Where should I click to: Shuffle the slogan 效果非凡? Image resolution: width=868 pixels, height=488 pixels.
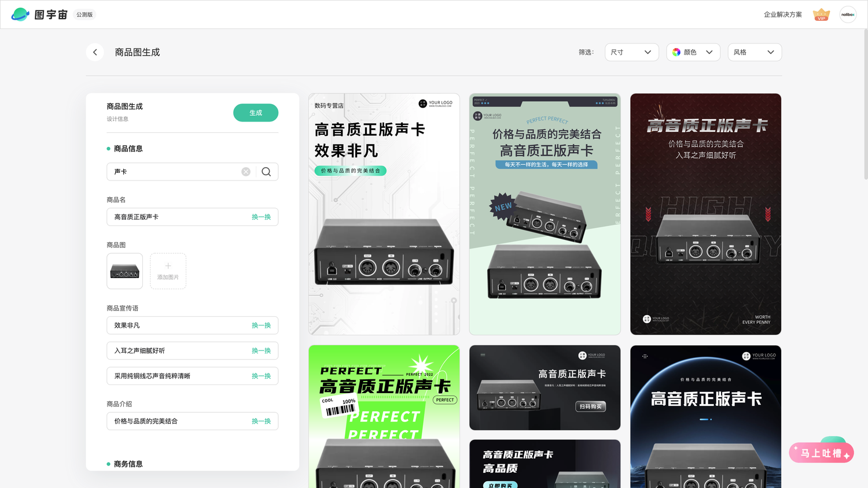click(261, 326)
